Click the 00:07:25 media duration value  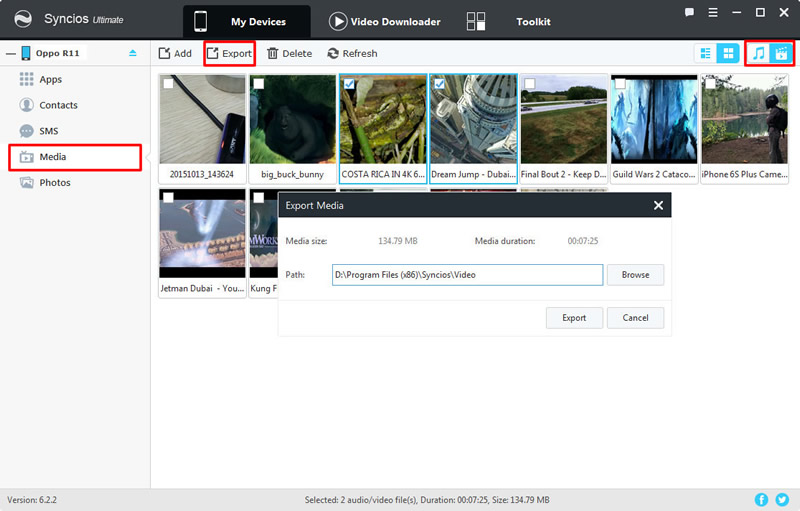pos(583,241)
